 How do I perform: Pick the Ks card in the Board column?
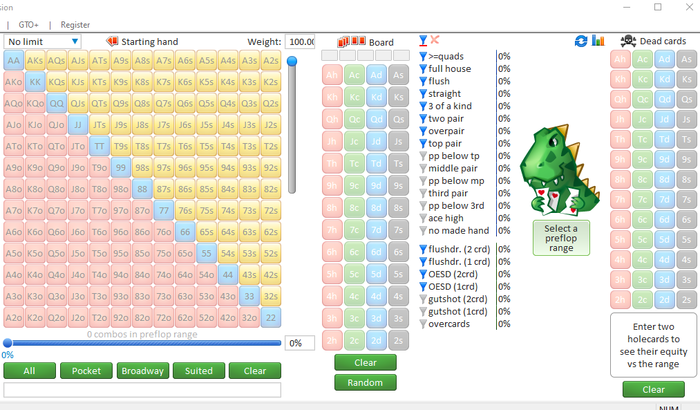coord(399,97)
